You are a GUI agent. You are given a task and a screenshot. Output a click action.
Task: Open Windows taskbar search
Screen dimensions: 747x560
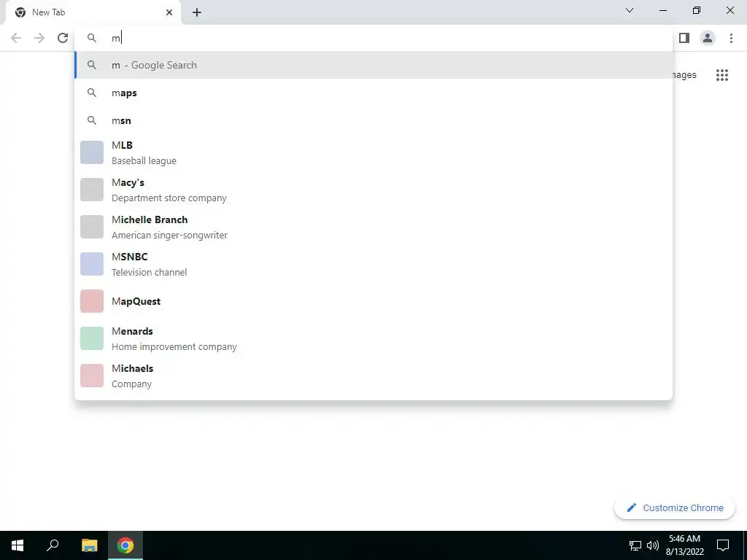point(53,545)
